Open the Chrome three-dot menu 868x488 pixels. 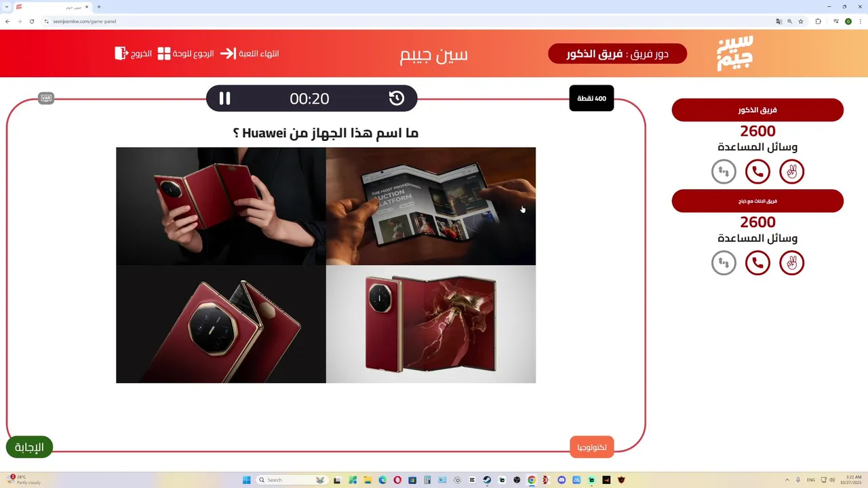861,21
